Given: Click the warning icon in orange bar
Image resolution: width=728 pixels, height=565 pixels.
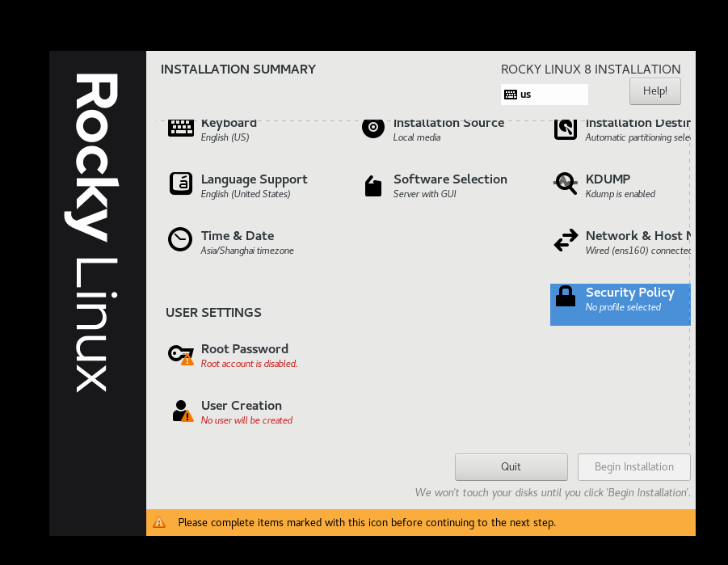Looking at the screenshot, I should click(159, 522).
